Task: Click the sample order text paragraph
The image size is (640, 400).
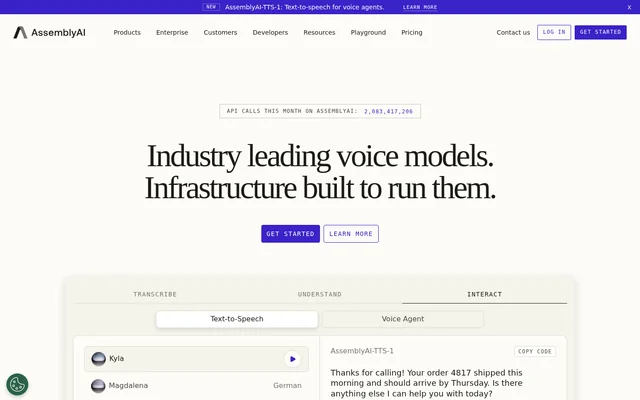Action: tap(427, 383)
